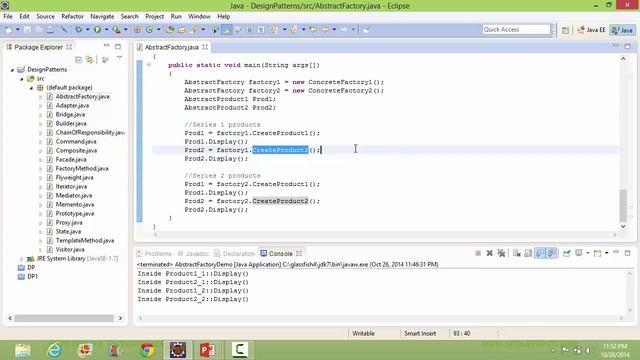Toggle Show Console on standard out change

coord(540,253)
